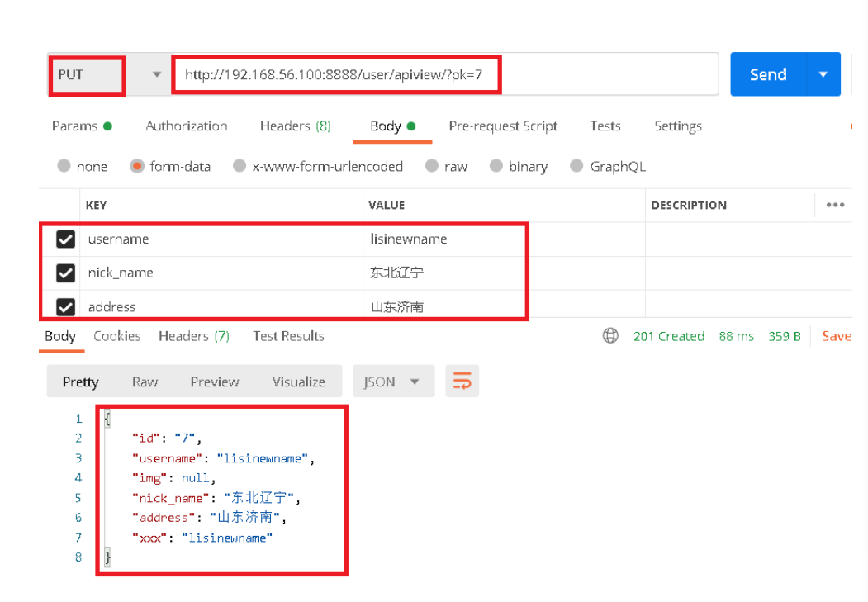Viewport: 868px width, 602px height.
Task: Click the lisinewname value cell
Action: coord(504,239)
